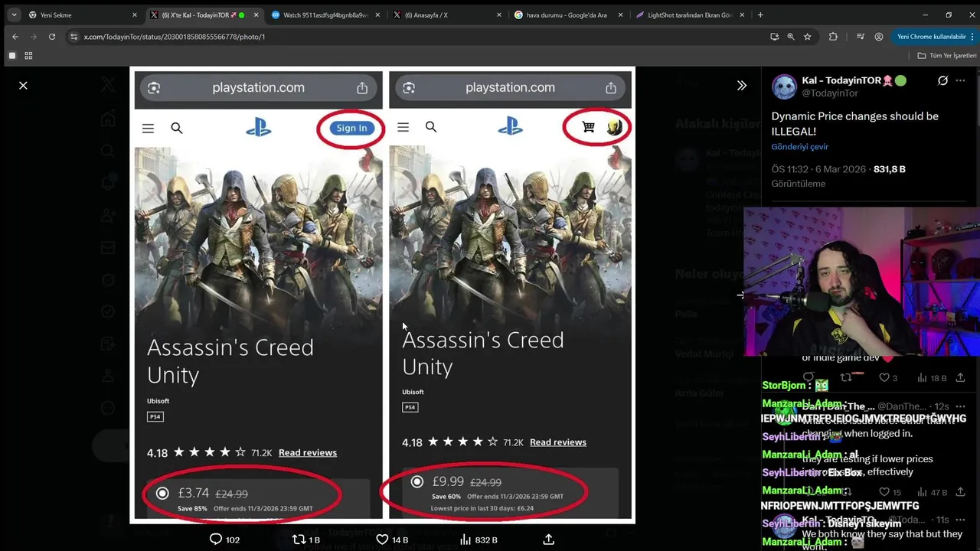This screenshot has height=551, width=980.
Task: Open tweet view count '831,8 B'
Action: pyautogui.click(x=890, y=169)
